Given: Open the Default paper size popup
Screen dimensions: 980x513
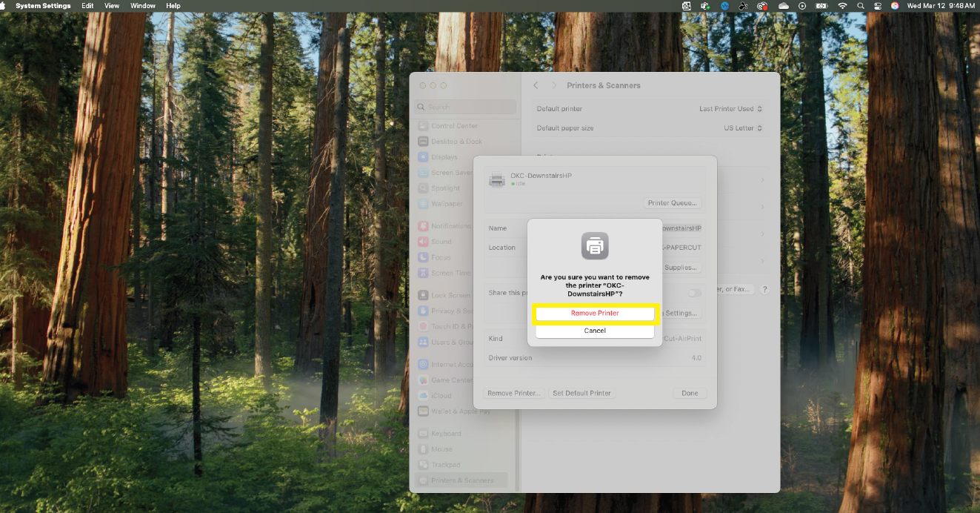Looking at the screenshot, I should coord(743,128).
